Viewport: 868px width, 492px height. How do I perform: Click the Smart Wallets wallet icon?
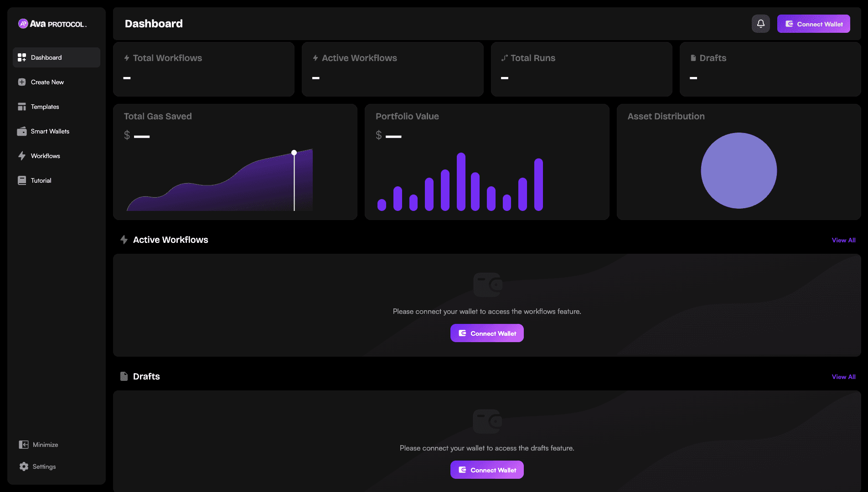click(22, 131)
